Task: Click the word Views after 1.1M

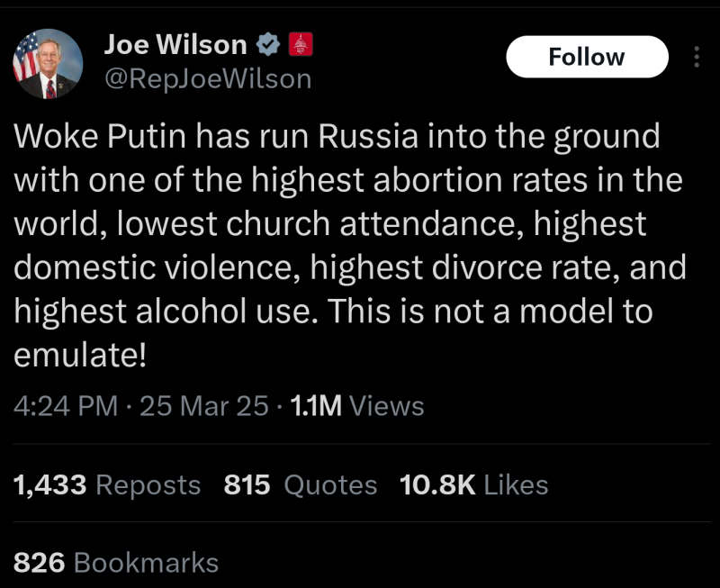Action: click(386, 406)
